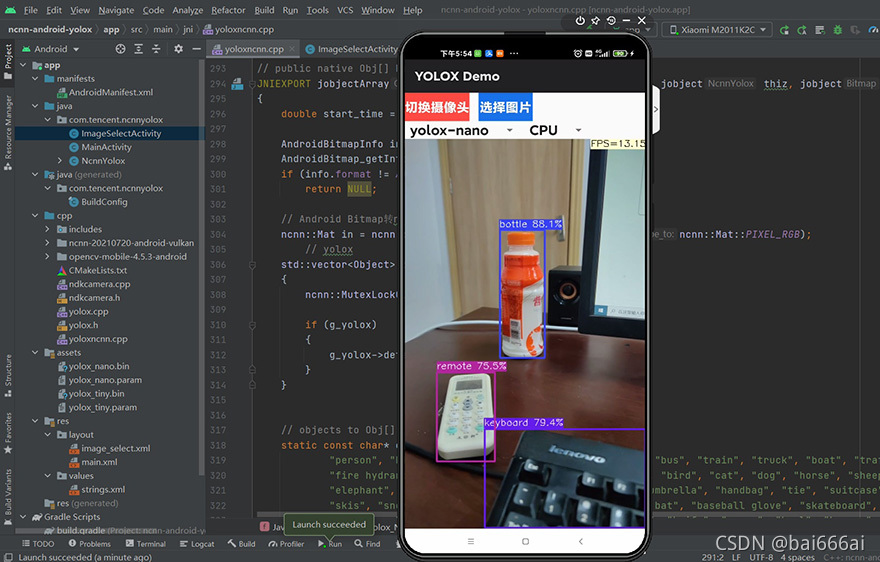The height and width of the screenshot is (562, 880).
Task: Select CMakeLists.txt in project tree
Action: 92,271
